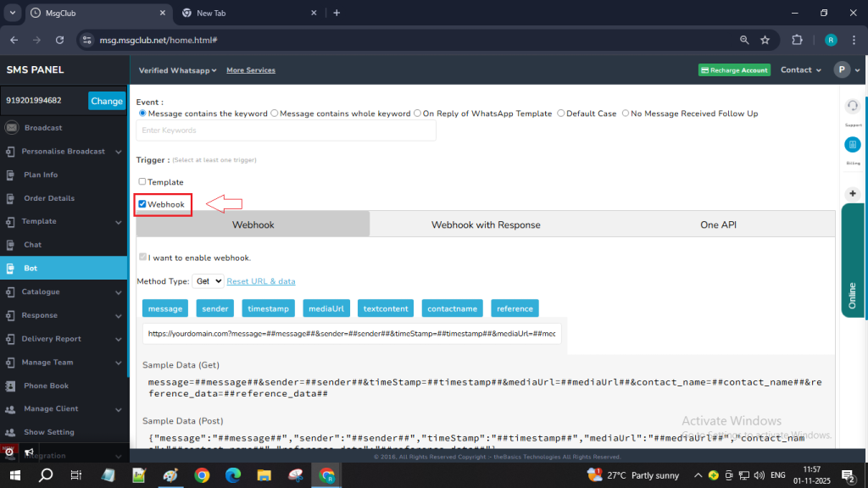Enable the Template trigger checkbox
The height and width of the screenshot is (488, 868).
pos(142,181)
